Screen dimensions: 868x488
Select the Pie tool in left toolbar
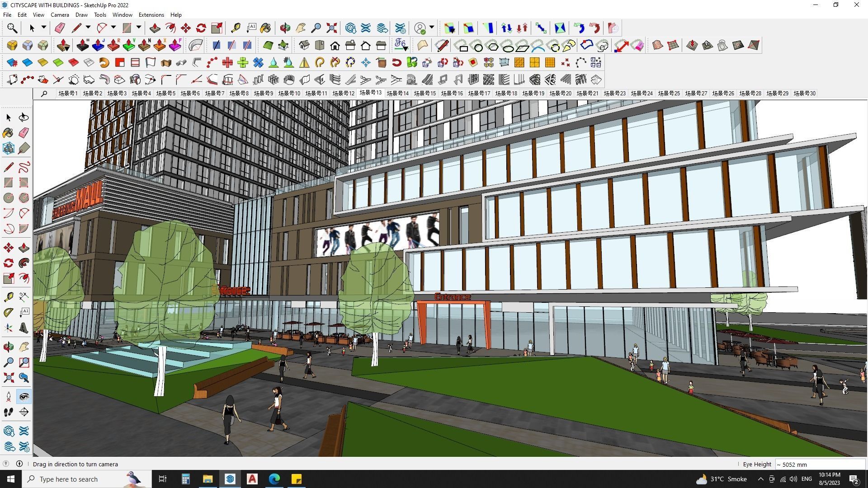pyautogui.click(x=24, y=229)
